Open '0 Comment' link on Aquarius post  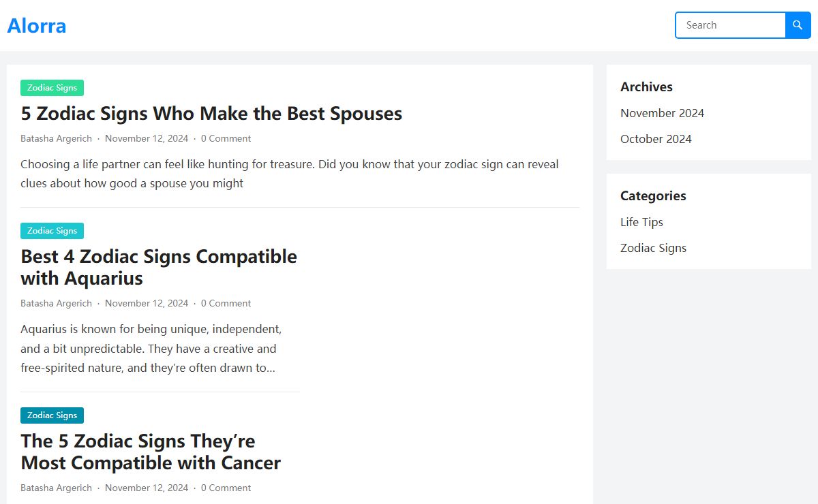226,303
